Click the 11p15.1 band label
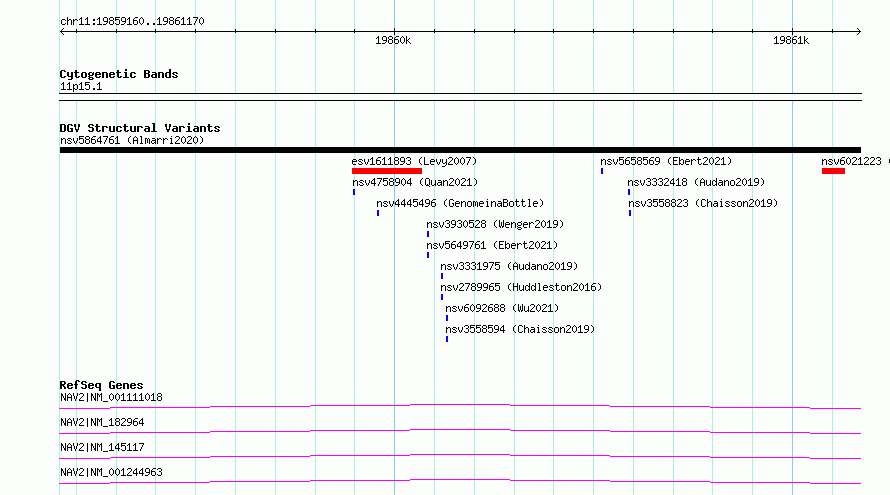Viewport: 890px width, 495px height. tap(81, 86)
